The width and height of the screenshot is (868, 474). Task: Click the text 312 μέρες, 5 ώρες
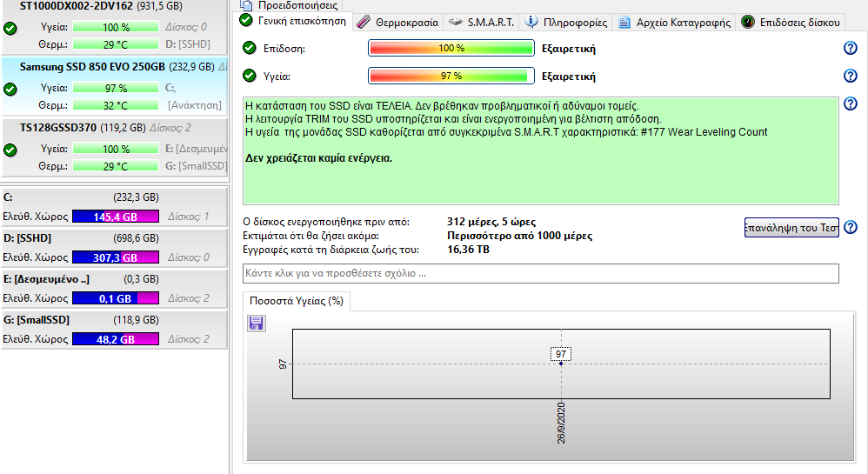click(491, 222)
